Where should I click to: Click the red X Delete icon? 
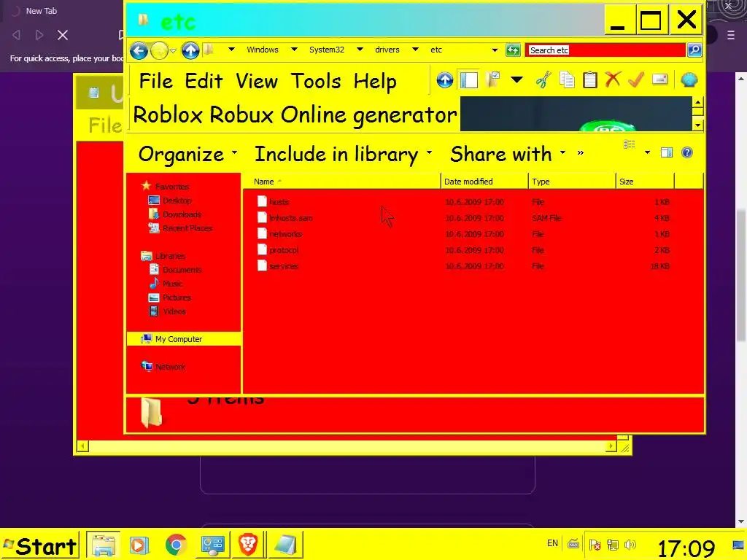pos(613,79)
